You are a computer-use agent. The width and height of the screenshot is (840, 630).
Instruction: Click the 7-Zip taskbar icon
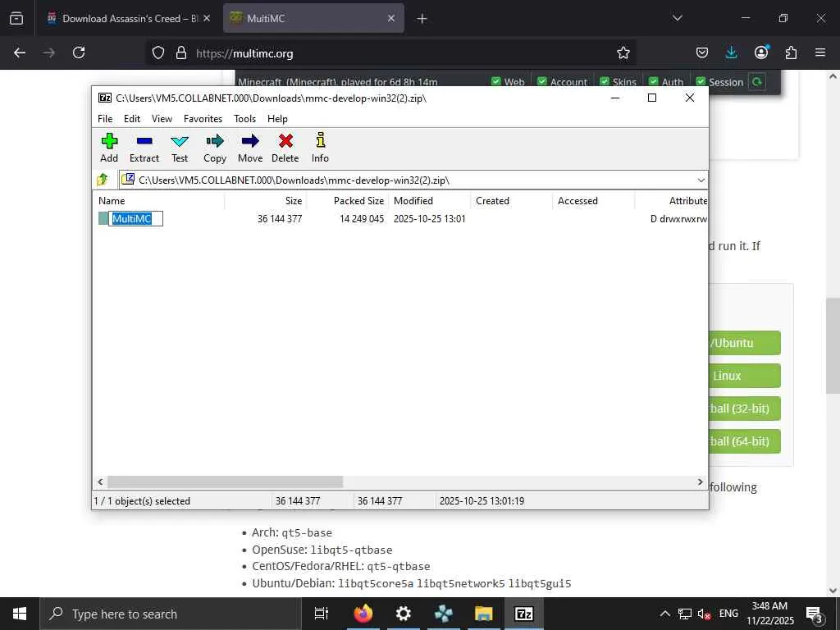[x=523, y=614]
